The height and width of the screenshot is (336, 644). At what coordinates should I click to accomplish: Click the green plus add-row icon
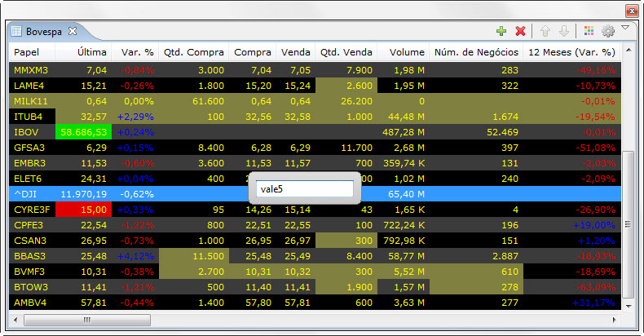point(501,31)
